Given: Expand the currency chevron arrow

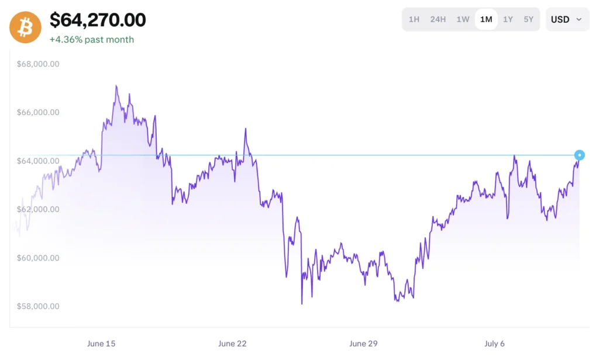Looking at the screenshot, I should [579, 19].
